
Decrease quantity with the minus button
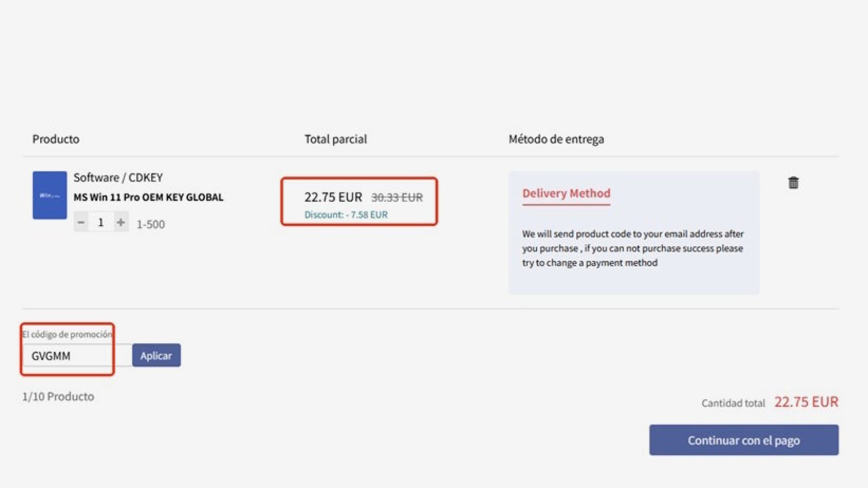tap(81, 222)
